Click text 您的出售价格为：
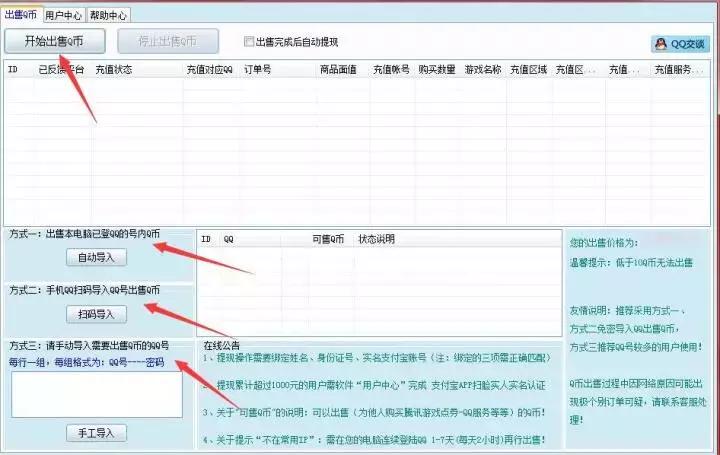 click(x=604, y=243)
